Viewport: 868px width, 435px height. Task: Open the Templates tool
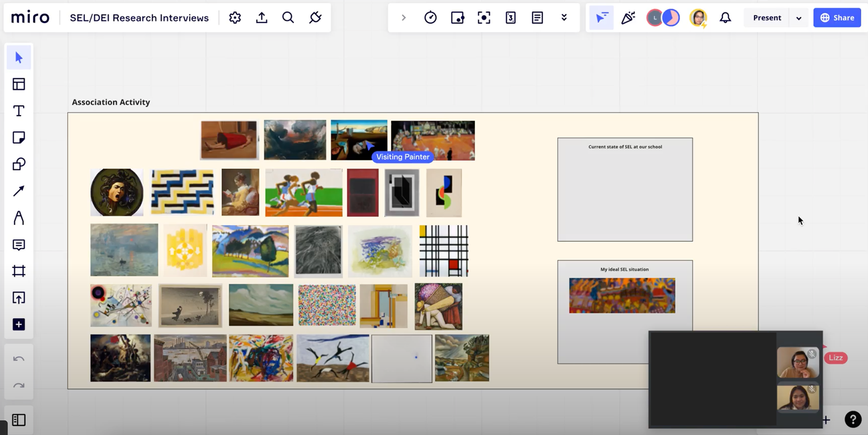pos(19,84)
